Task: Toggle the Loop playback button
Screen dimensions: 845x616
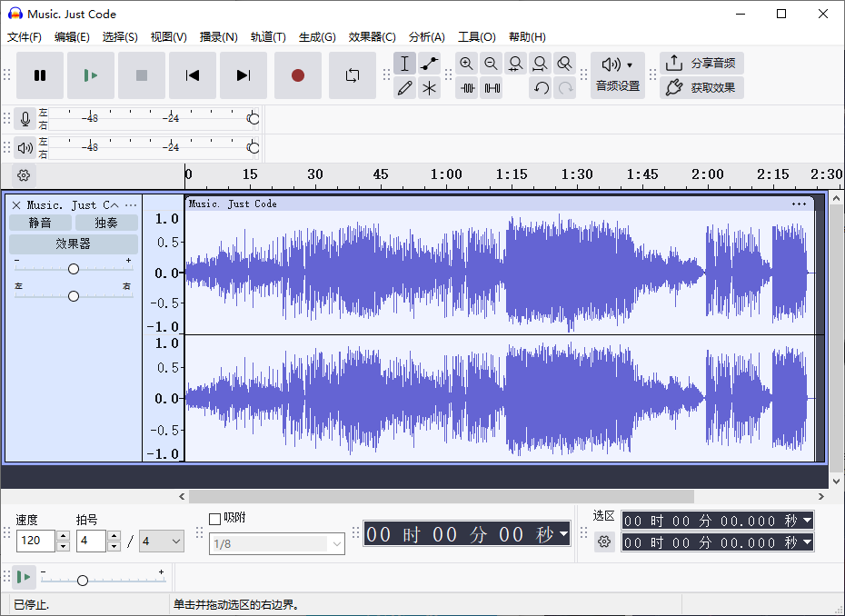Action: coord(353,75)
